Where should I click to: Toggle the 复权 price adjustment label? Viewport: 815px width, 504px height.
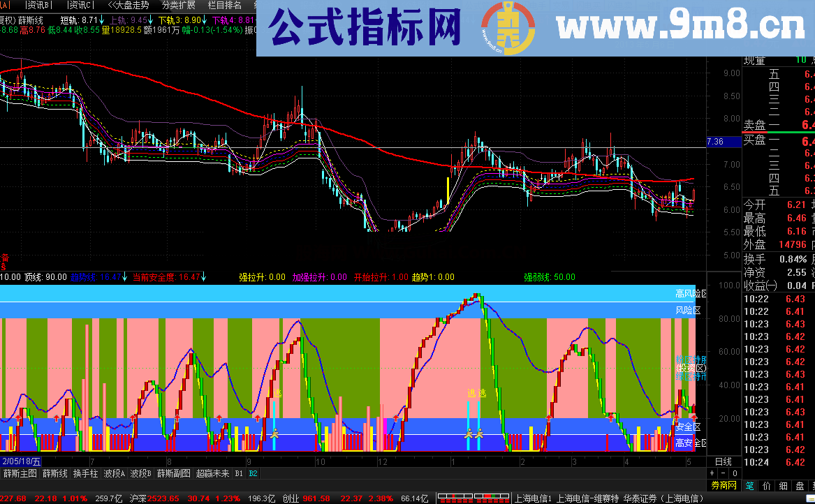7,21
